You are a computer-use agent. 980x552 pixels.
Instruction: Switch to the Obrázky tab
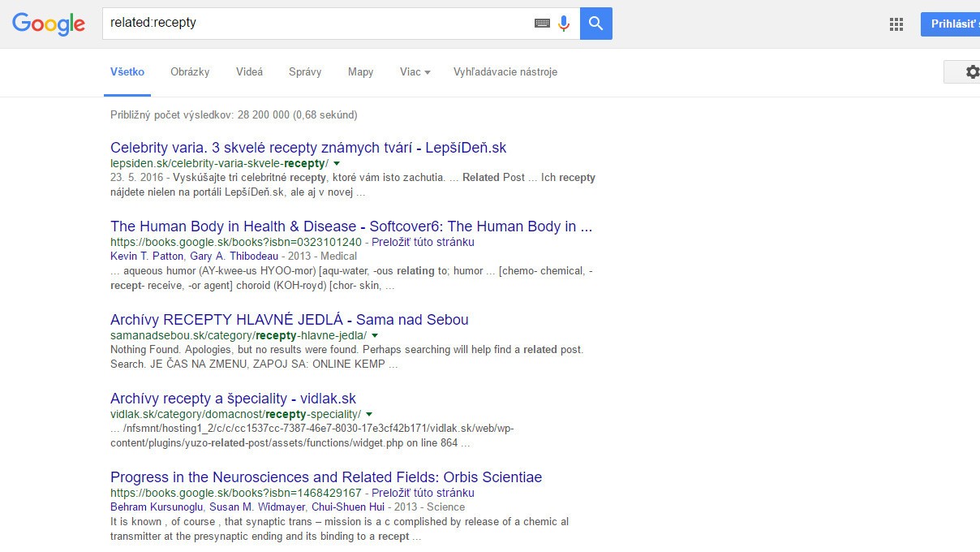pyautogui.click(x=190, y=72)
